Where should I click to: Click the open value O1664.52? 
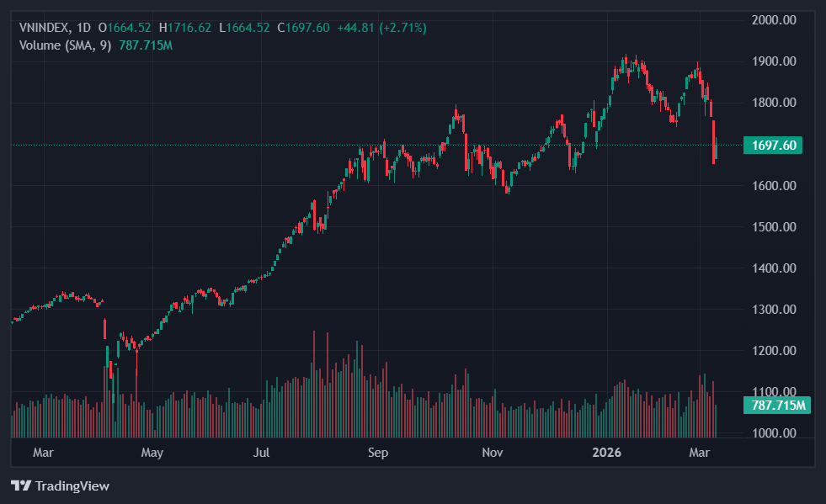(126, 28)
